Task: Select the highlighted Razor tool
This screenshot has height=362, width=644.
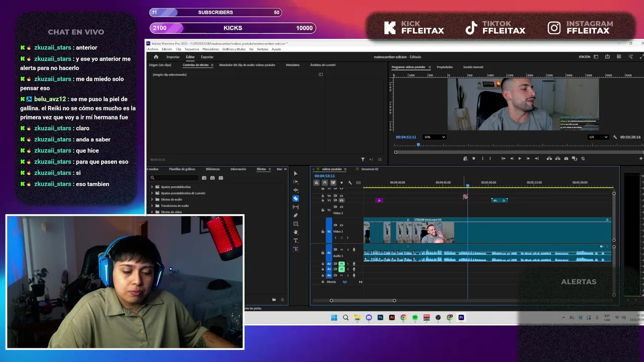Action: [295, 199]
